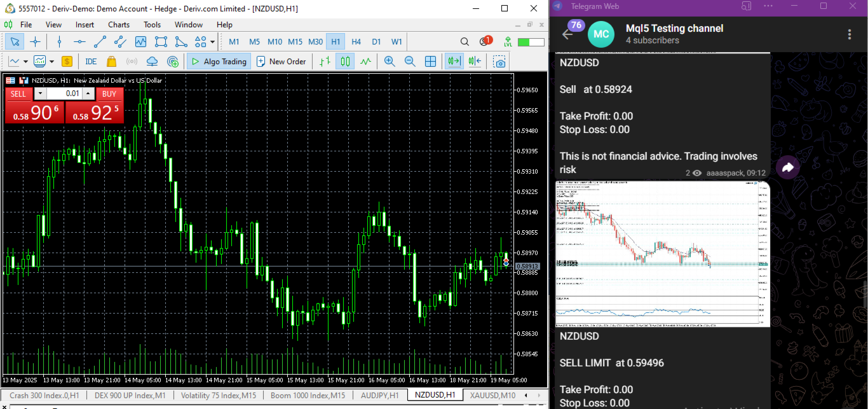Screen dimensions: 868x409
Task: Take a chart screenshot with camera icon
Action: pos(500,62)
